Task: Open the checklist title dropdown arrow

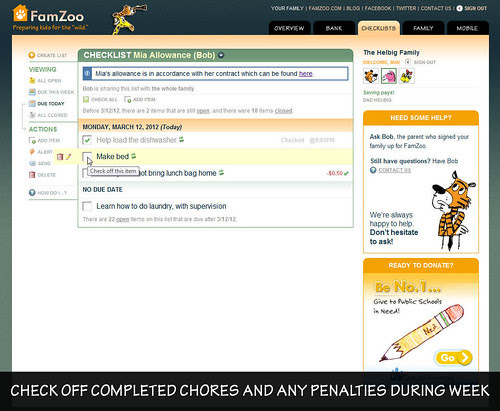Action: point(221,55)
